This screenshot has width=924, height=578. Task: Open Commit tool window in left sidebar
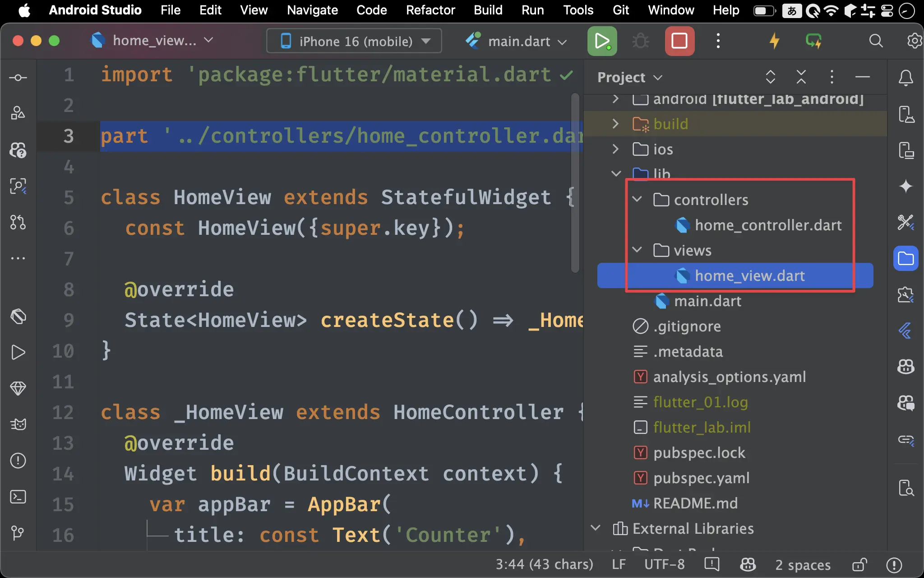coord(18,78)
